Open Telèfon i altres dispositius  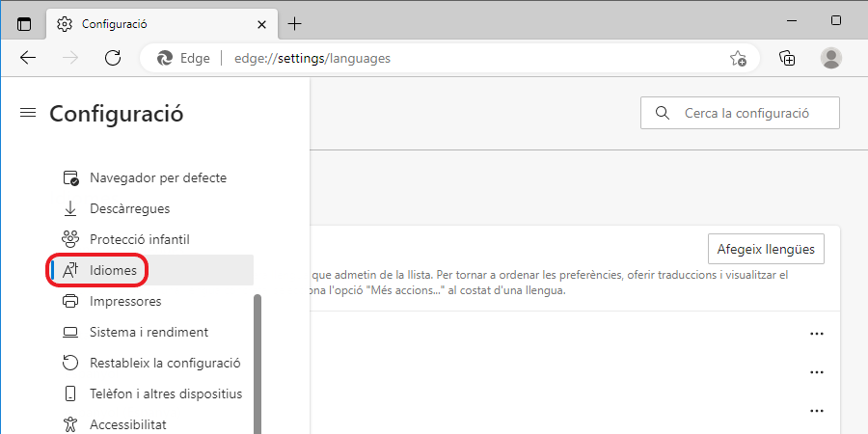coord(165,393)
